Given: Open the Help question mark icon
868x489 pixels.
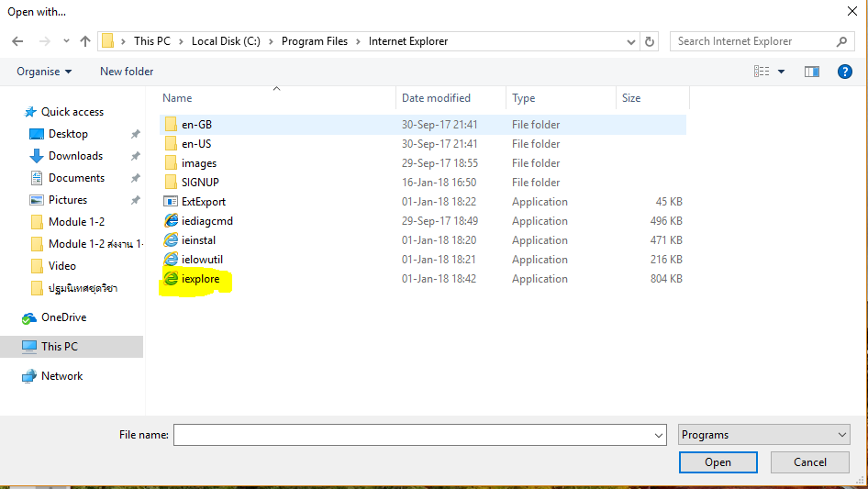Looking at the screenshot, I should point(845,72).
